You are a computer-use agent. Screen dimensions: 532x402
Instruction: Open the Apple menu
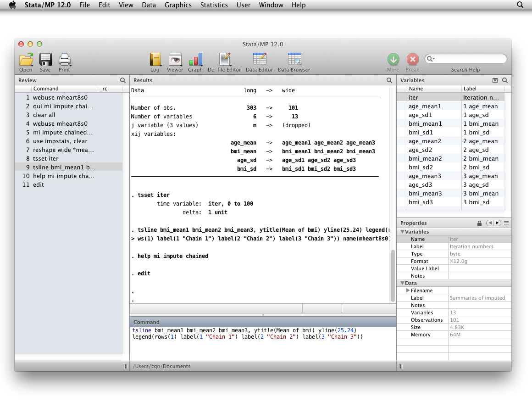pyautogui.click(x=12, y=5)
